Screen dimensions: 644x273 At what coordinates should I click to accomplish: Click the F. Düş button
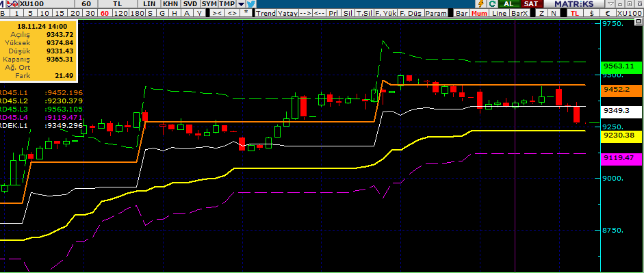click(411, 13)
